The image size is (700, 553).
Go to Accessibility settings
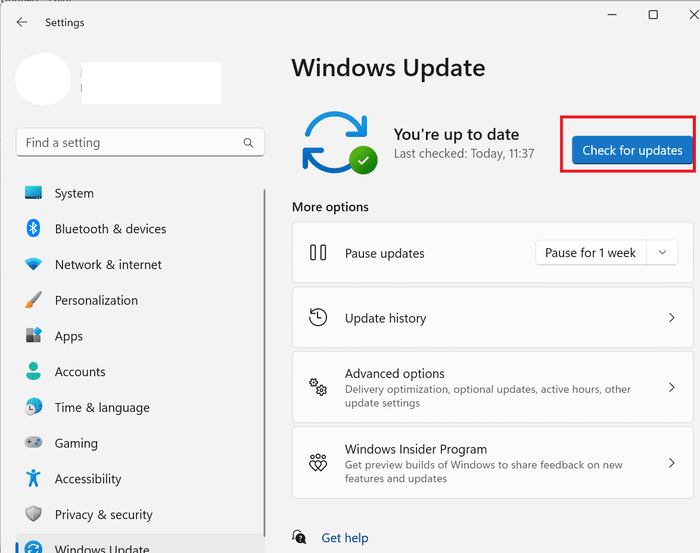point(140,479)
